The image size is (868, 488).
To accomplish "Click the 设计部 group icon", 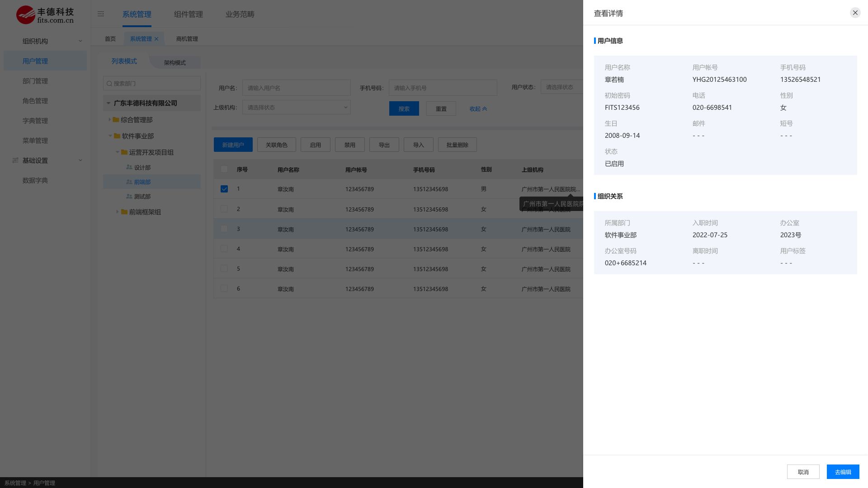I will [129, 167].
